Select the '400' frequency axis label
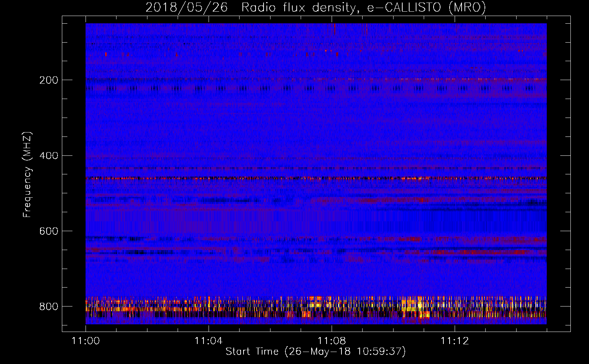 click(x=48, y=156)
